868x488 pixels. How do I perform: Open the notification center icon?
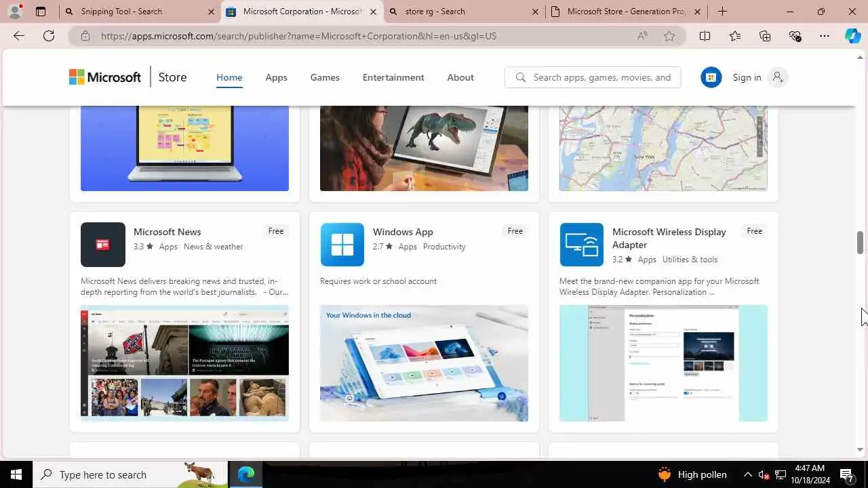tap(846, 474)
